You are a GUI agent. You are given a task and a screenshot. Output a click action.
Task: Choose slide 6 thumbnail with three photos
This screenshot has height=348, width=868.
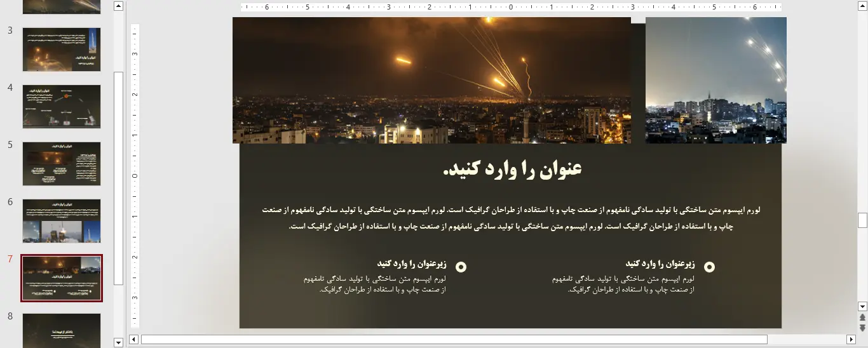coord(62,221)
